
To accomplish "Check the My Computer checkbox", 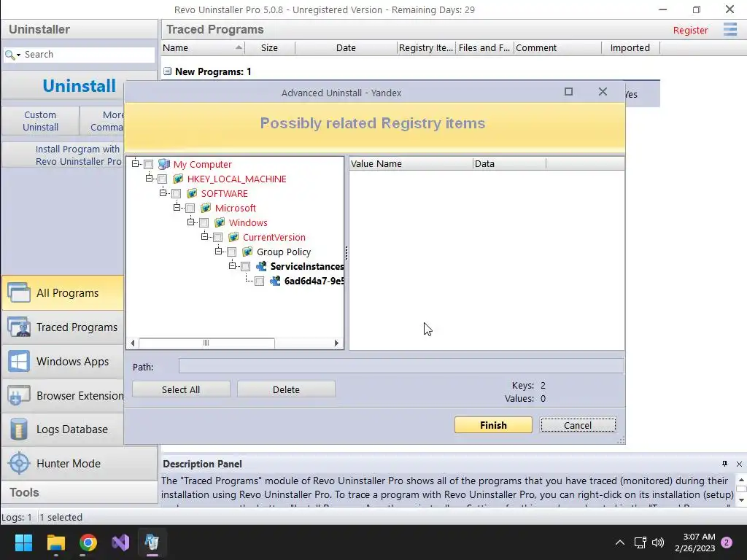I will [x=149, y=164].
